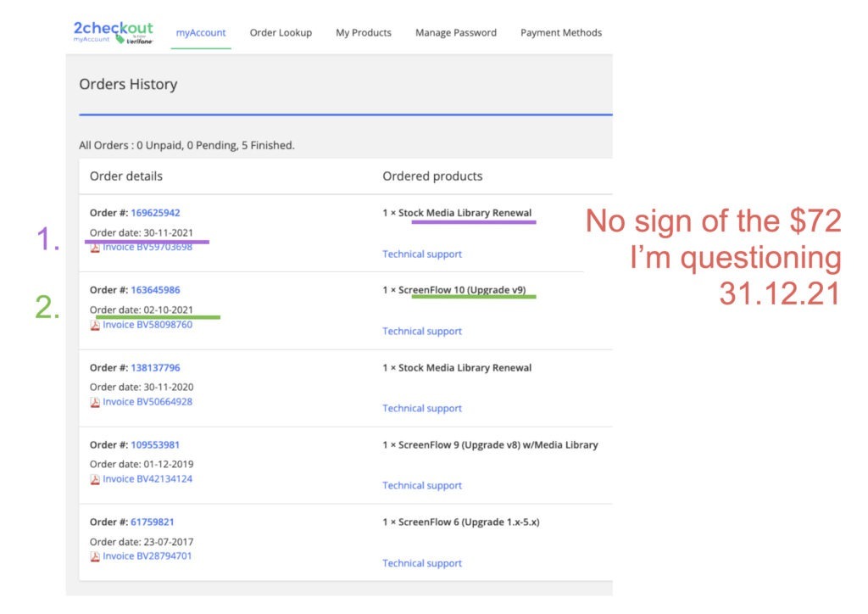Open Technical support for ScreenFlow 9 order
This screenshot has height=614, width=868.
pyautogui.click(x=422, y=486)
